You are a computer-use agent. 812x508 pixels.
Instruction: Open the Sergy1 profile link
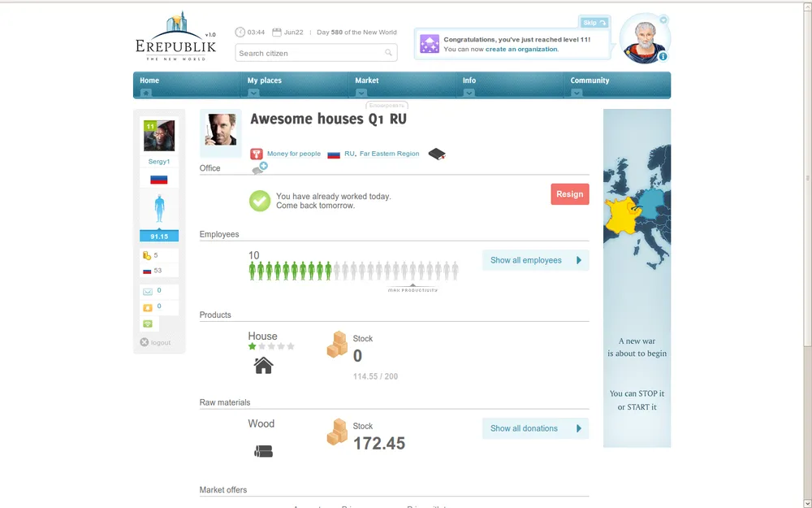point(159,161)
